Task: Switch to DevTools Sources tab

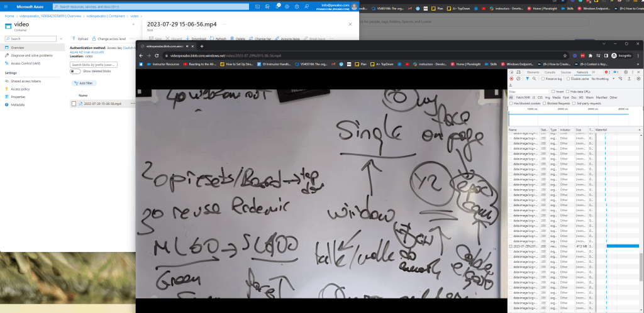Action: (566, 72)
